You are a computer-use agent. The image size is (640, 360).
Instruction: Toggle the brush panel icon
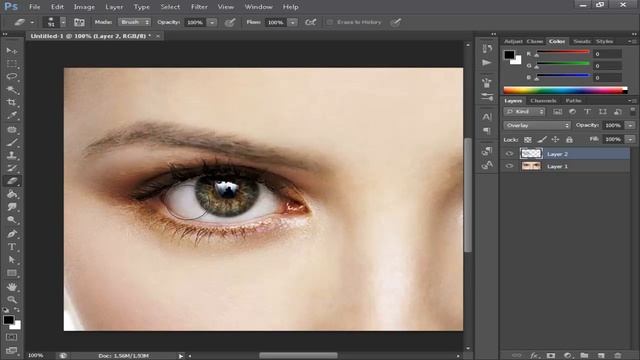[x=79, y=22]
